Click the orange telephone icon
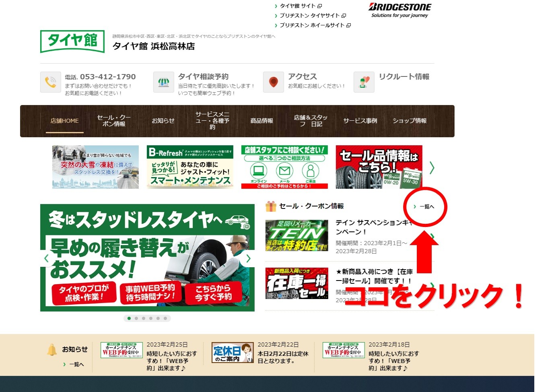Screen dimensions: 554x392 [50, 82]
